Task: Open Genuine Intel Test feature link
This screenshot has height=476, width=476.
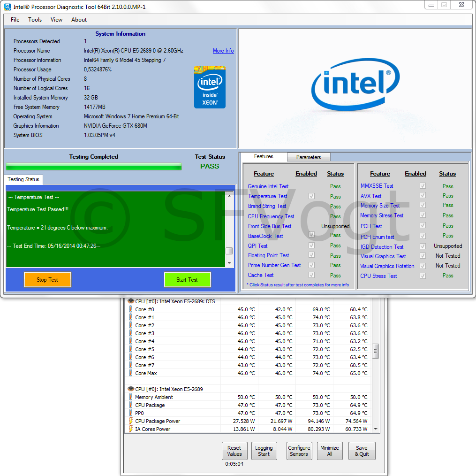Action: [268, 186]
